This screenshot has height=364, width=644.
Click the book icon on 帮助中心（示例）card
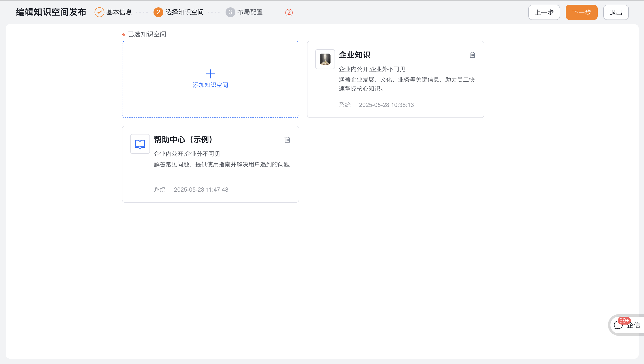click(x=140, y=144)
